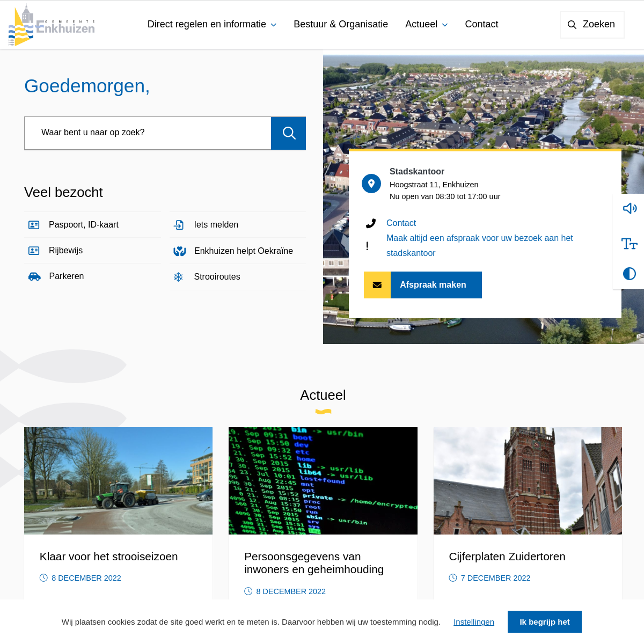This screenshot has height=644, width=644.
Task: Click the clock icon under Cijferplaten Zuidertoren
Action: (453, 578)
